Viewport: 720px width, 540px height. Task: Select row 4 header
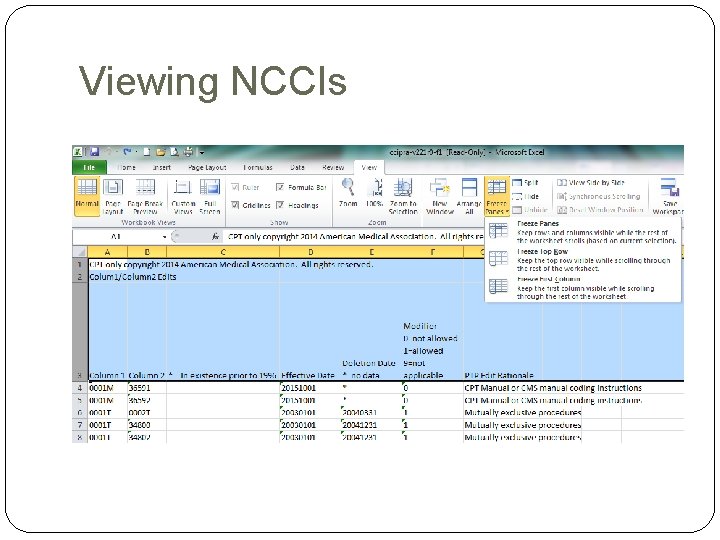tap(80, 388)
